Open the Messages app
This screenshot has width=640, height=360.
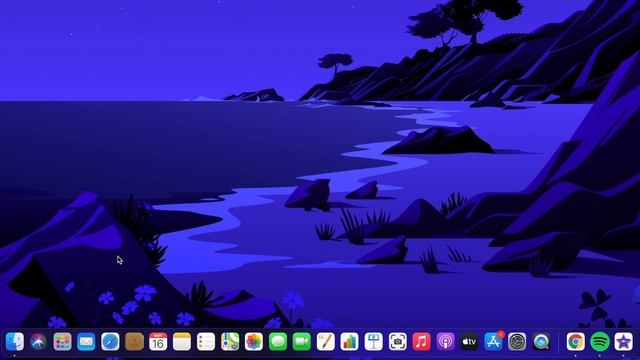click(278, 342)
